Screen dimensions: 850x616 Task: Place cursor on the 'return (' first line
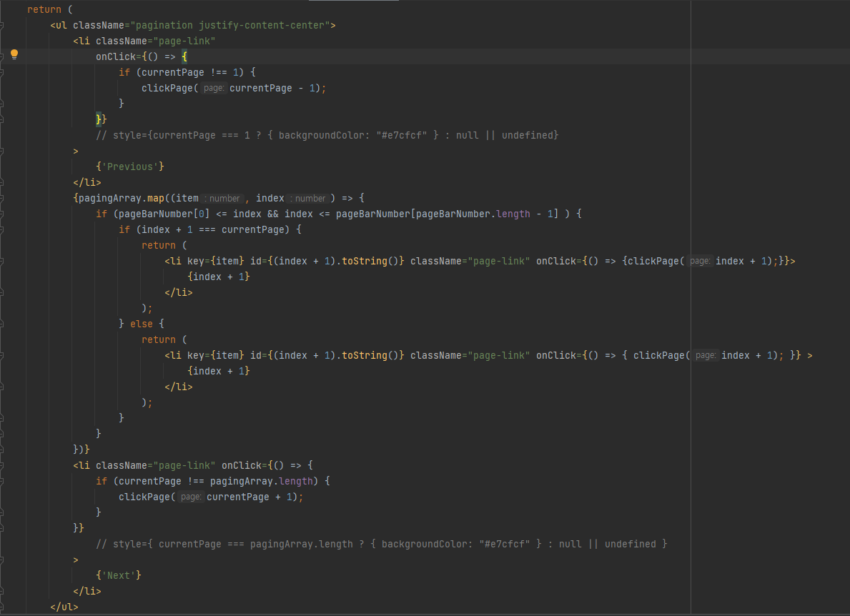click(x=50, y=10)
